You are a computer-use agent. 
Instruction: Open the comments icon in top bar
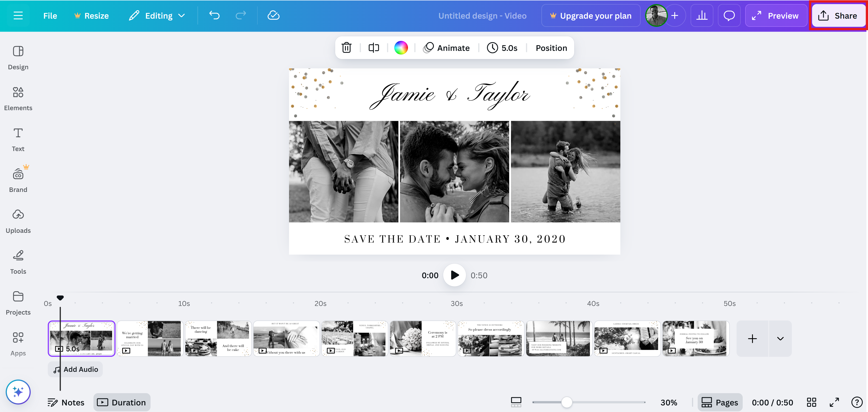(729, 15)
